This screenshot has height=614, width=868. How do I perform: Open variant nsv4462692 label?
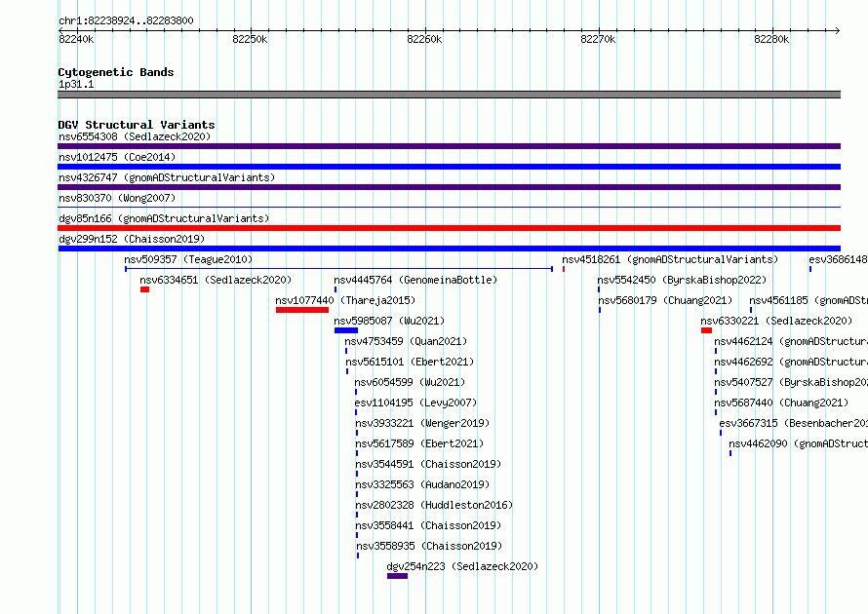click(x=791, y=362)
